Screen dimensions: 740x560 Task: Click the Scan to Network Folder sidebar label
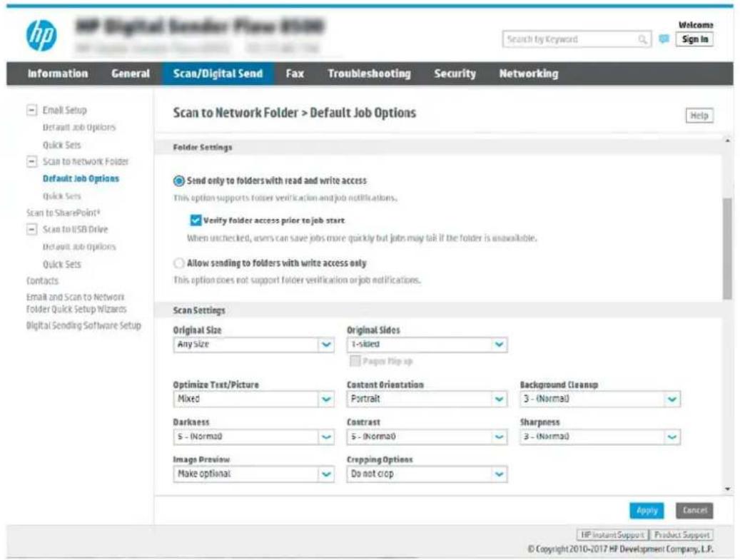coord(86,162)
